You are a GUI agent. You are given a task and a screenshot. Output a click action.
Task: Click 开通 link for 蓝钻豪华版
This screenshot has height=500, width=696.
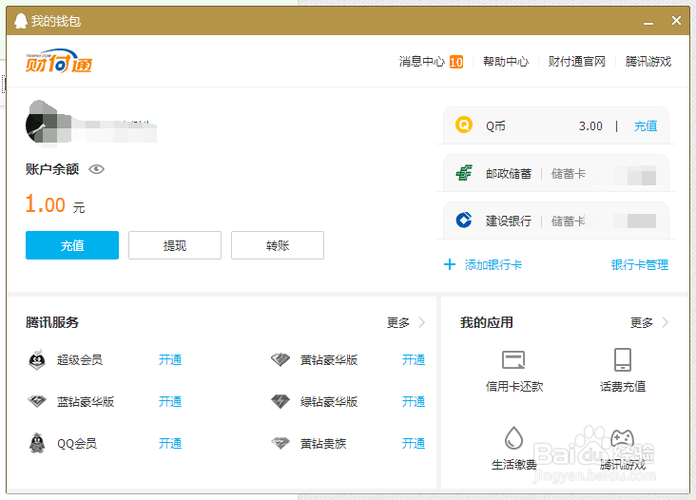point(170,401)
